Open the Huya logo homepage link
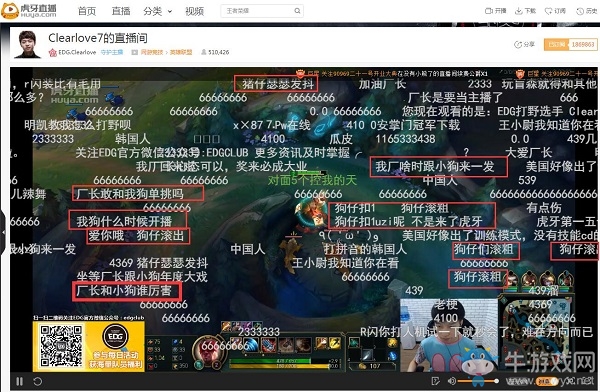This screenshot has height=392, width=600. 29,10
